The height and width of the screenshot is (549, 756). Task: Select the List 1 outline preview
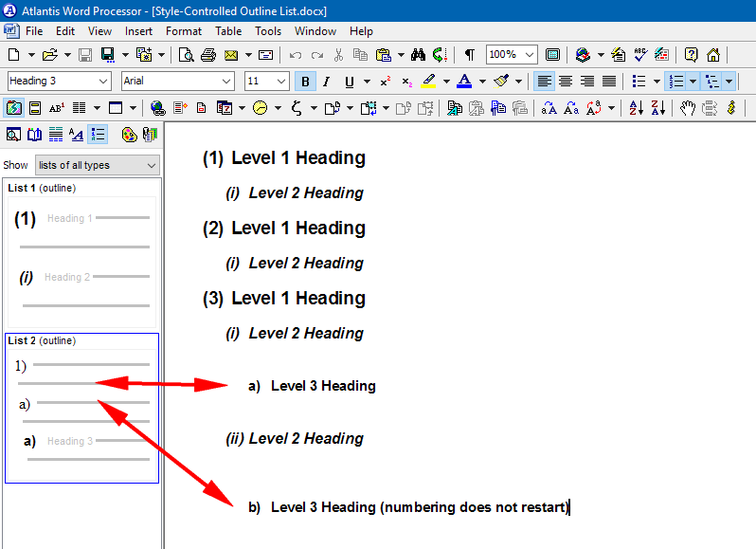pos(81,261)
